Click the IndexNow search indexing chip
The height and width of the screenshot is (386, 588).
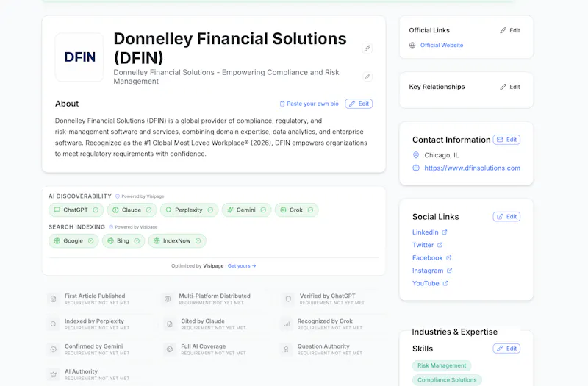177,241
